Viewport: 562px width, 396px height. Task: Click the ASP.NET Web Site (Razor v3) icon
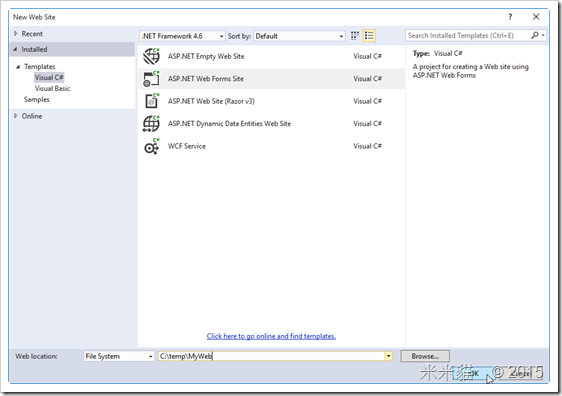coord(151,101)
